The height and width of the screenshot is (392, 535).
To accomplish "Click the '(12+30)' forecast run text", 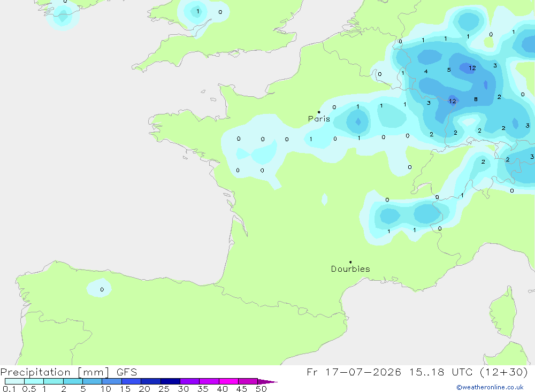I will (504, 372).
